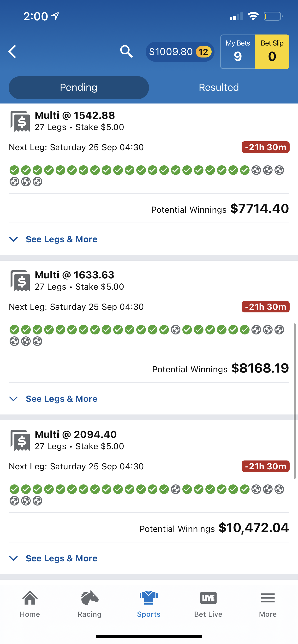Switch to the Pending bets view
The width and height of the screenshot is (298, 644).
point(79,87)
